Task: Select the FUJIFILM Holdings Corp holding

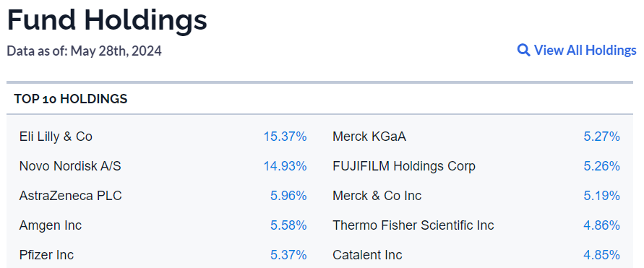Action: coord(404,166)
